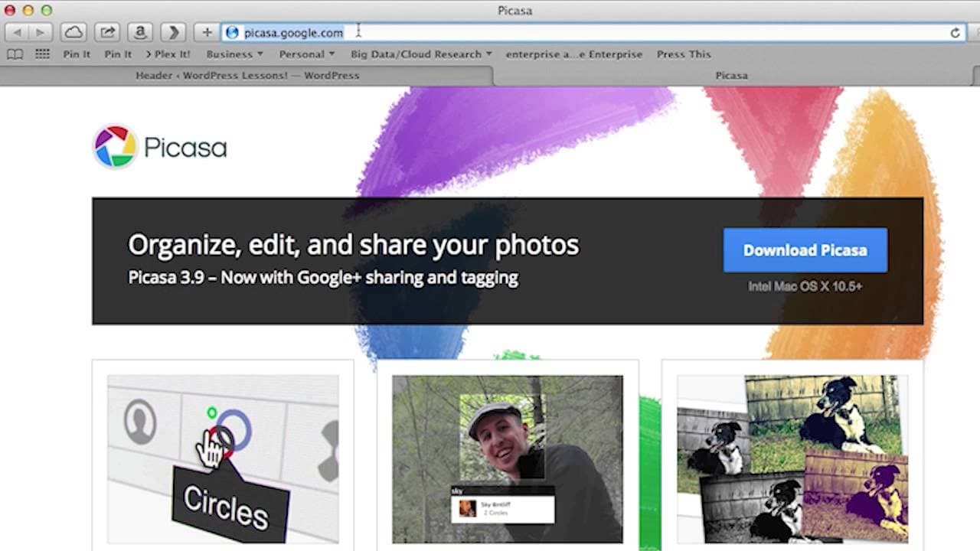The width and height of the screenshot is (980, 551).
Task: Click the Download Picasa button
Action: click(805, 250)
